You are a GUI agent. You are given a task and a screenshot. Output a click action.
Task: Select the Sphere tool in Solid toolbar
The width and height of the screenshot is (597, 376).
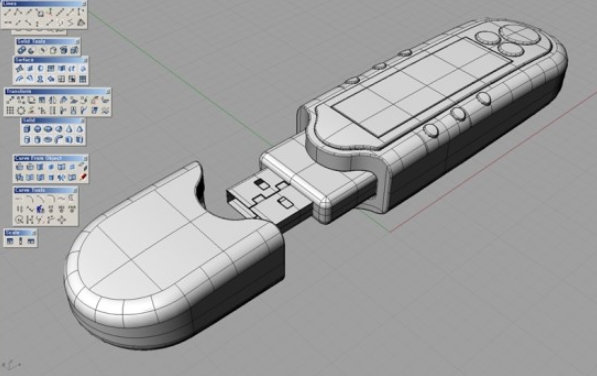pos(37,129)
